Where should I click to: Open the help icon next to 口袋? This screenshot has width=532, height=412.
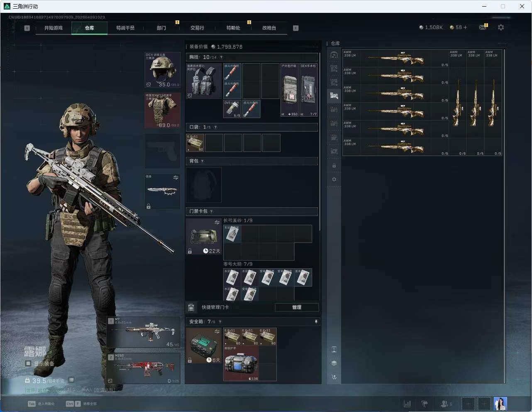coord(215,127)
